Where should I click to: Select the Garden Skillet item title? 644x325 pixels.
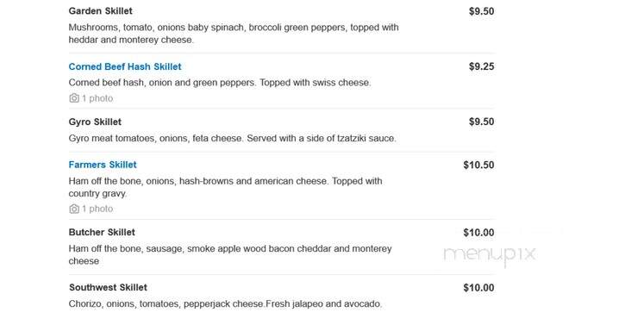(101, 11)
